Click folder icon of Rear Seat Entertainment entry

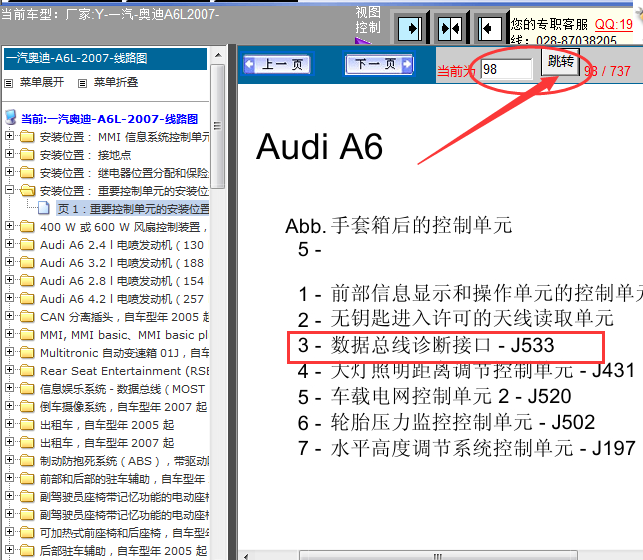(x=27, y=370)
